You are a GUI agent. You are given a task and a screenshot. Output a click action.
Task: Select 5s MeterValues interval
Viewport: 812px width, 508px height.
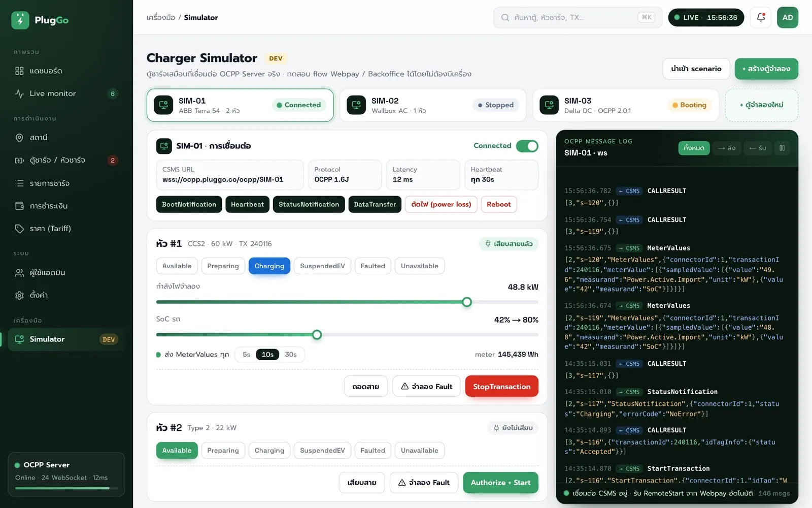click(247, 355)
